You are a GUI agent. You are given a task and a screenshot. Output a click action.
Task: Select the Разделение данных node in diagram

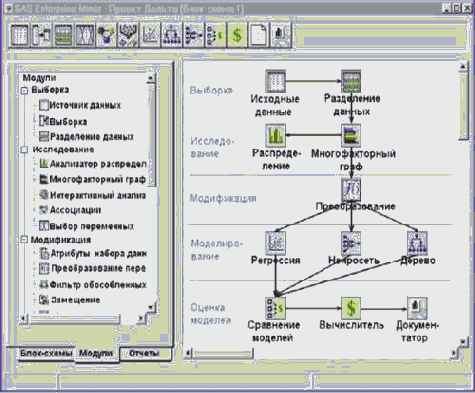351,81
